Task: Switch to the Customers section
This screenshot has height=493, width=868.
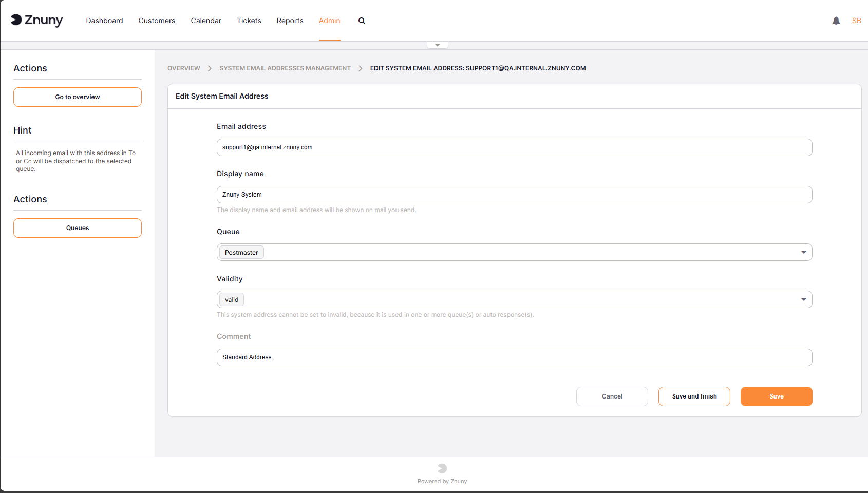Action: pos(157,21)
